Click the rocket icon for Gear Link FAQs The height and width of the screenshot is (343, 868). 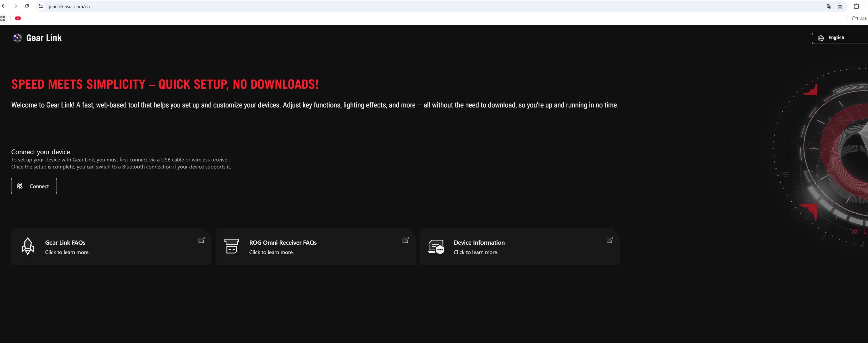point(28,246)
